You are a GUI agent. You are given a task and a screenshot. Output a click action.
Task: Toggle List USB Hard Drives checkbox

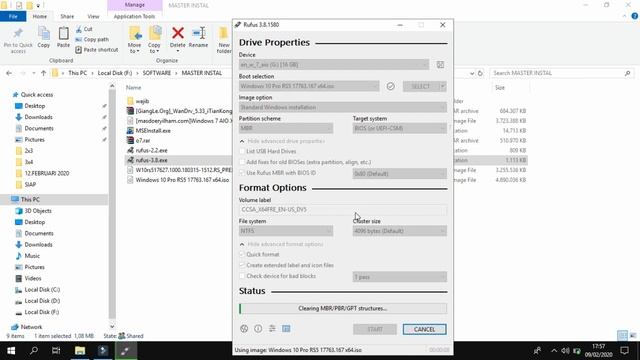click(242, 151)
